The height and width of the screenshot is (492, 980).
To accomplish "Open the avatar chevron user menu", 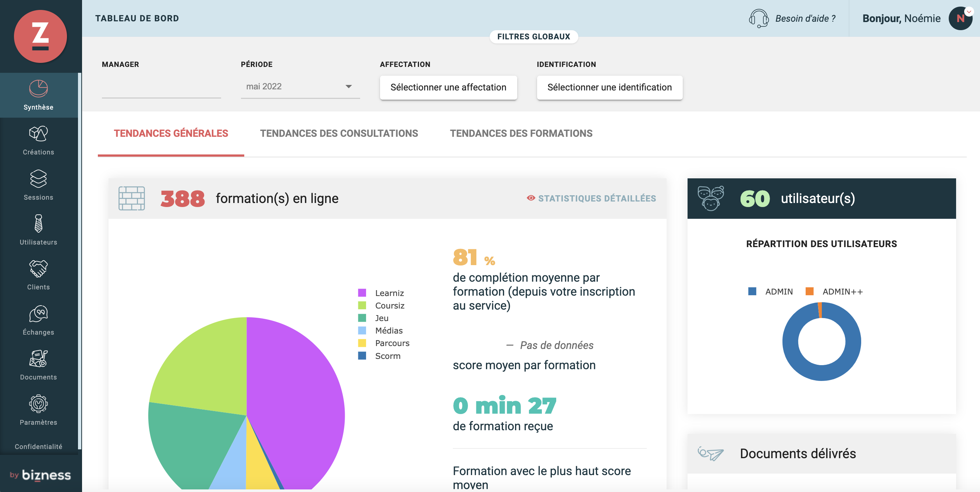I will 969,11.
